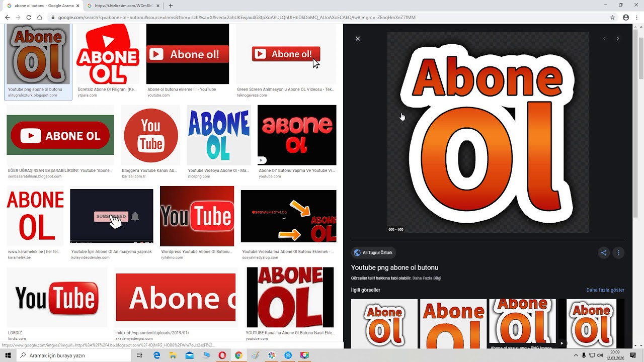Click the volume tray icon

(600, 355)
